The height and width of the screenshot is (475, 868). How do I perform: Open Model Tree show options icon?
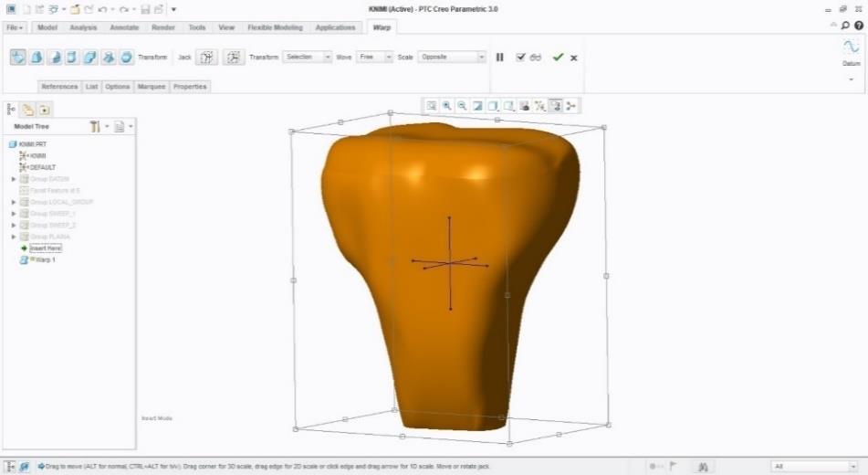click(x=119, y=126)
